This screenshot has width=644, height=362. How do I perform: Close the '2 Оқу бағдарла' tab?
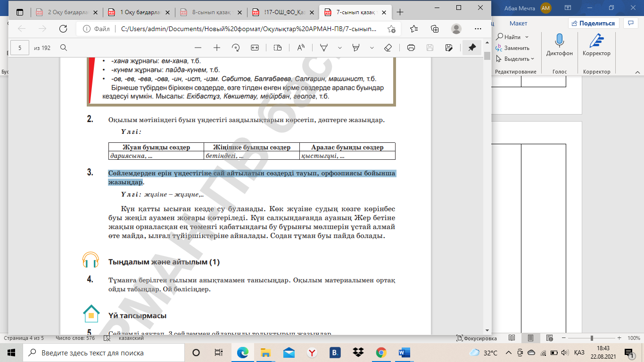click(x=95, y=12)
